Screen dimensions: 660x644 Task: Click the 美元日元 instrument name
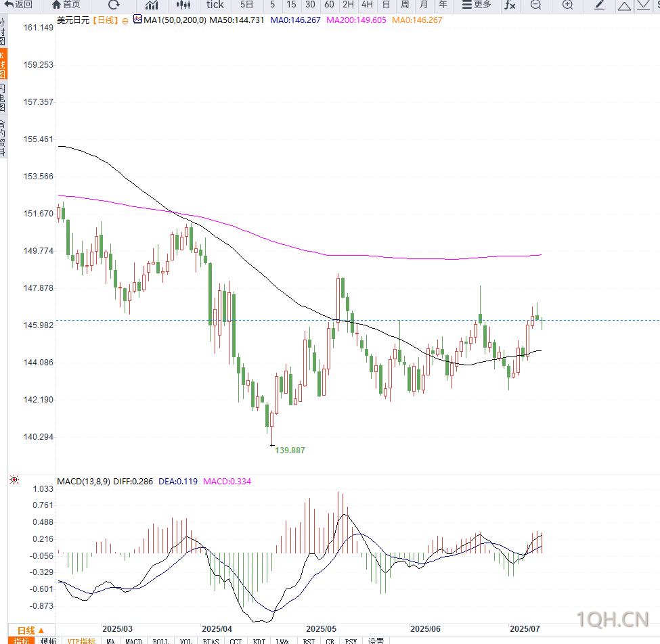73,20
